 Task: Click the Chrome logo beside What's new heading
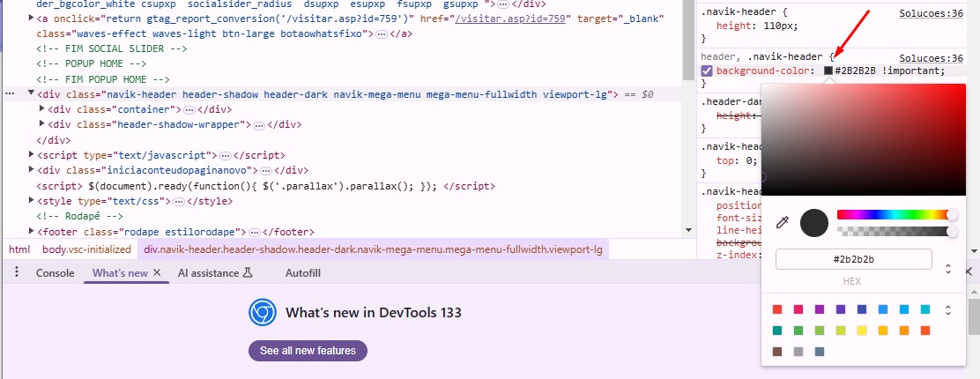[x=263, y=312]
